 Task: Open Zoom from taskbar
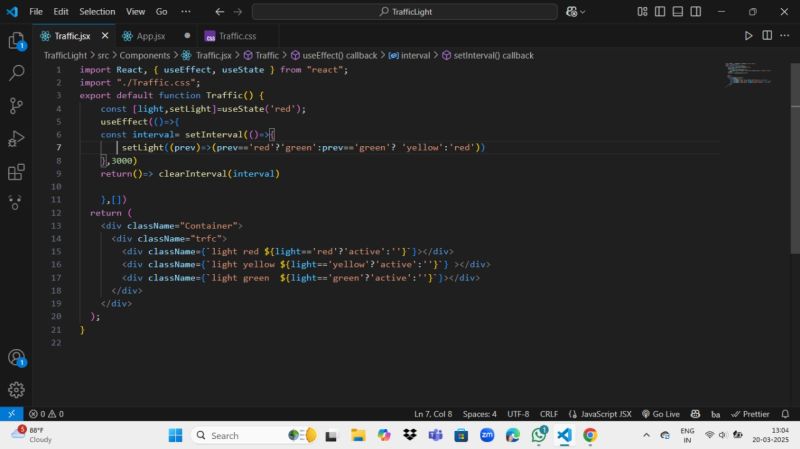(x=487, y=435)
